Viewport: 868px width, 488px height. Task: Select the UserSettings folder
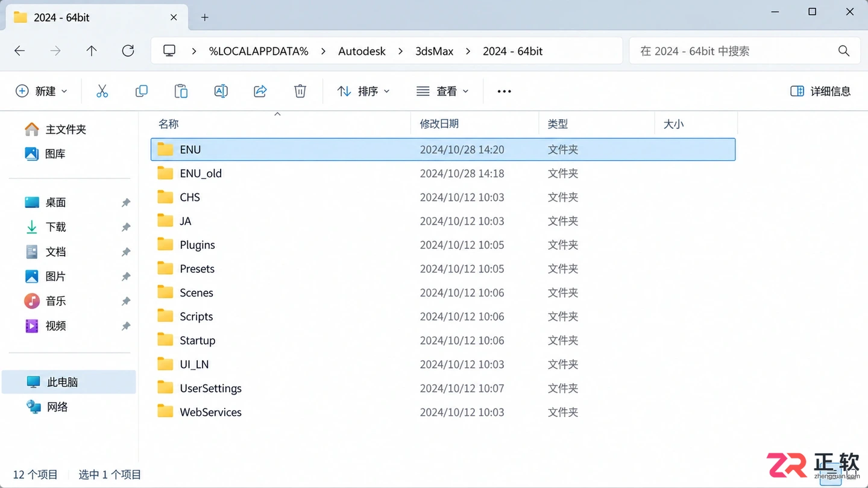click(443, 388)
